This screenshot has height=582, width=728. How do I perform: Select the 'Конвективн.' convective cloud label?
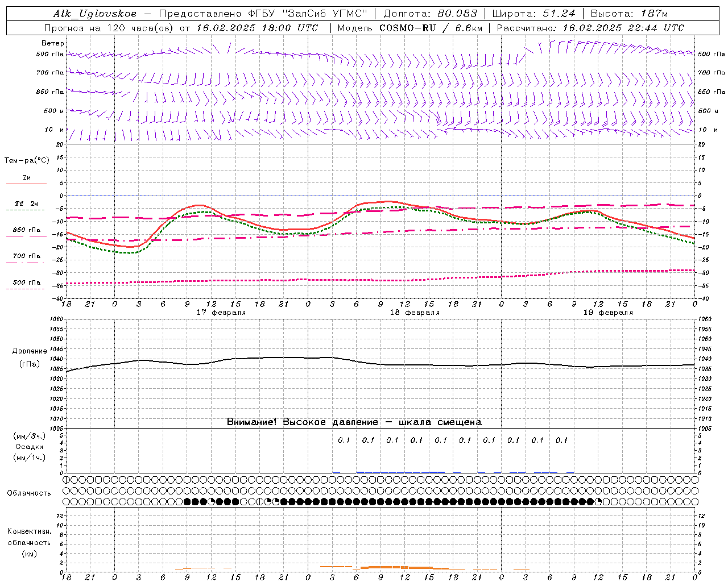[x=29, y=531]
